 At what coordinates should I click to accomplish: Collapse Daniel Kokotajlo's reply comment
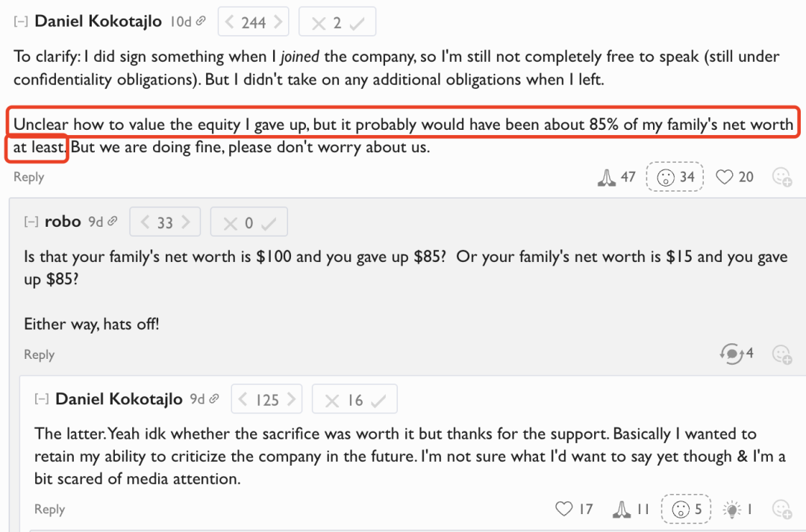(x=41, y=399)
